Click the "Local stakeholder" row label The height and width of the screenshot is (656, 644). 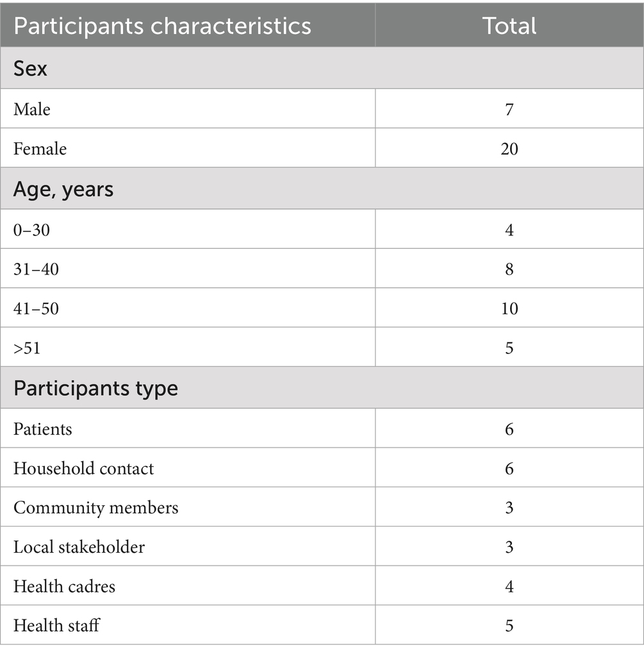[79, 547]
